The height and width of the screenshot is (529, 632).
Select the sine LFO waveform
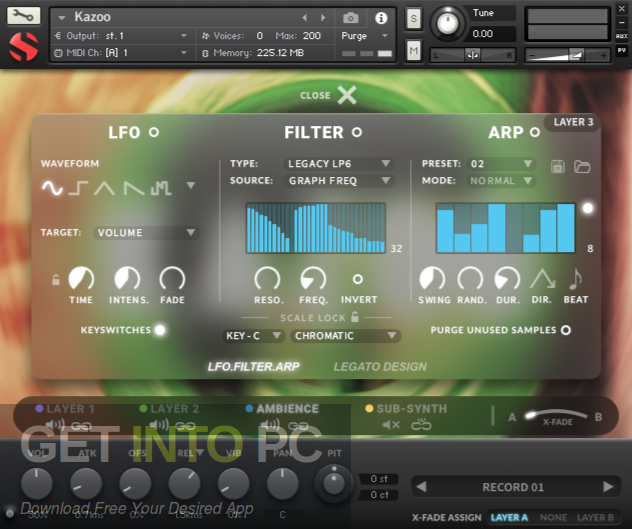[x=52, y=188]
